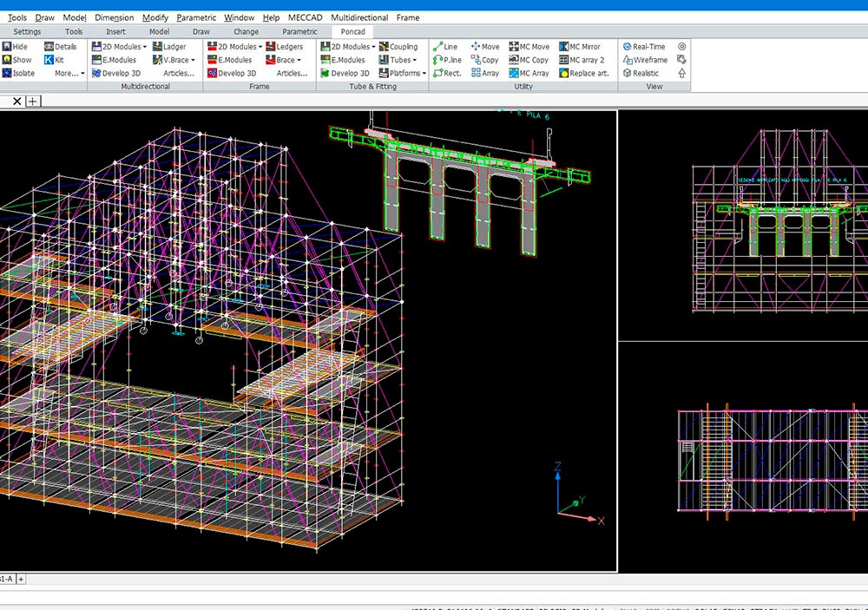Switch to the Settings ribbon tab

(27, 31)
